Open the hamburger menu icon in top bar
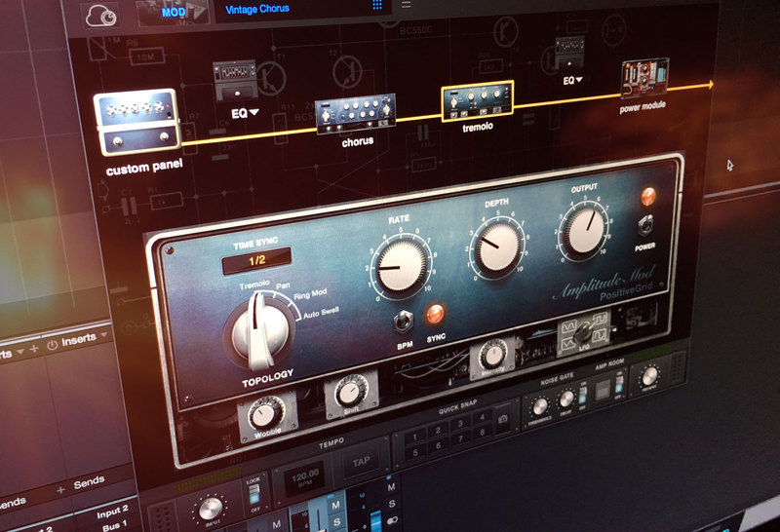 click(407, 4)
